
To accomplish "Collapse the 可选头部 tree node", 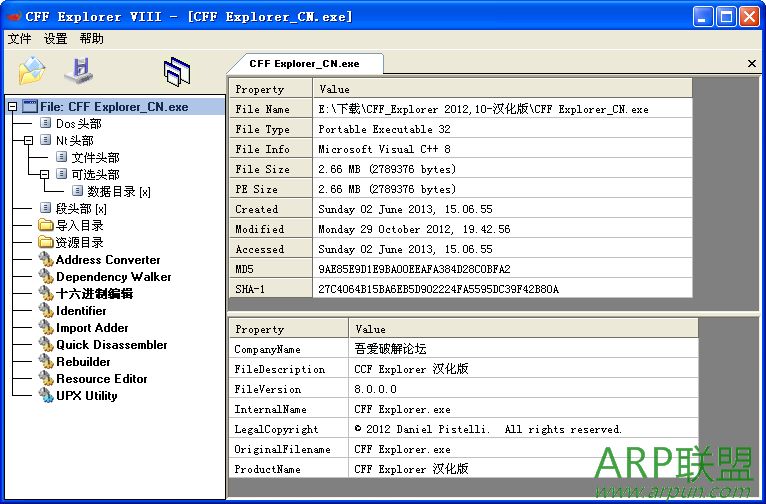I will (x=44, y=174).
